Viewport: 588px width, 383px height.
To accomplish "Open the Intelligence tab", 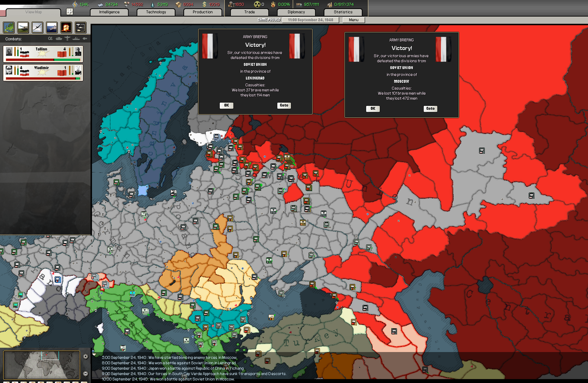I will (x=109, y=12).
